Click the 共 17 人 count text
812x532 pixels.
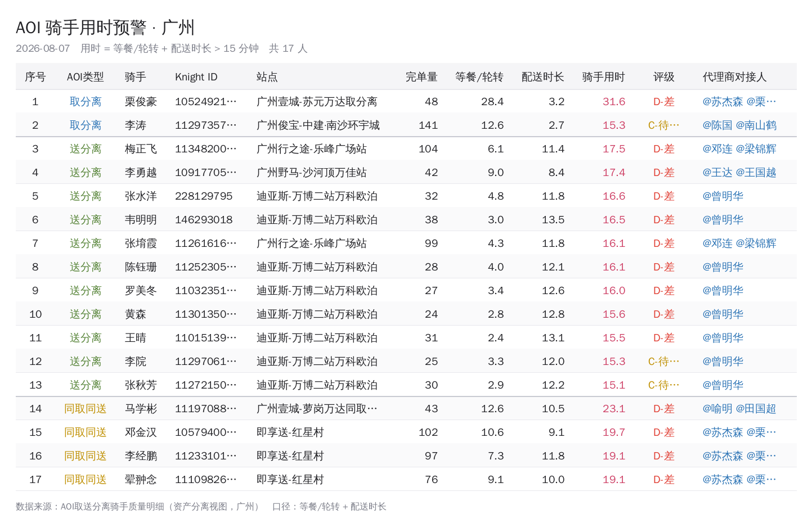(x=288, y=48)
